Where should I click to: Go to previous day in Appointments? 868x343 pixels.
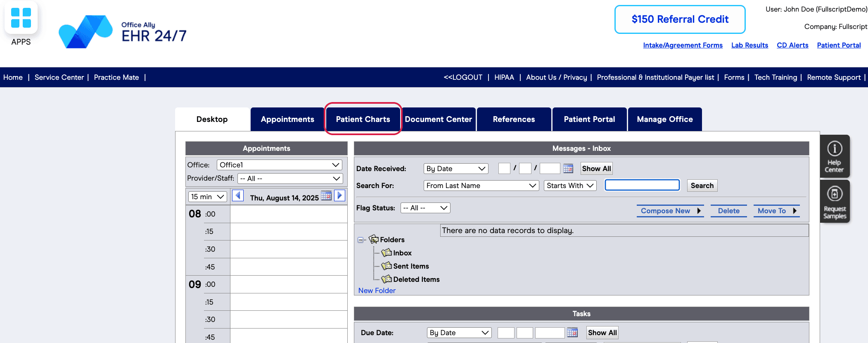point(238,195)
